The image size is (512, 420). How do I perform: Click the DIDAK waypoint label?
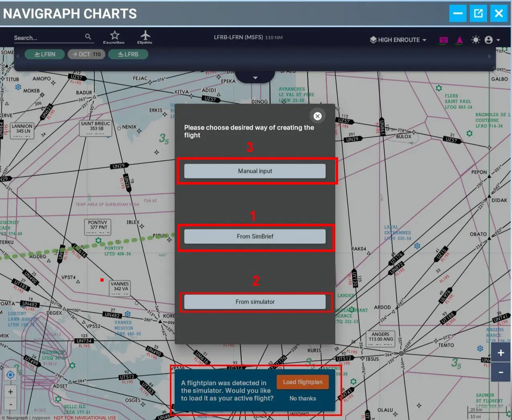click(500, 200)
